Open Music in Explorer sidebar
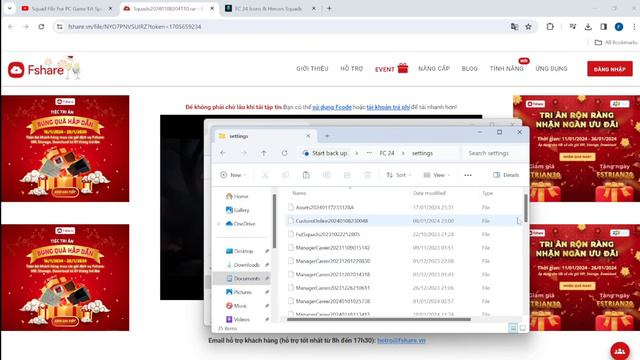Screen dimensions: 640x360 [236, 306]
